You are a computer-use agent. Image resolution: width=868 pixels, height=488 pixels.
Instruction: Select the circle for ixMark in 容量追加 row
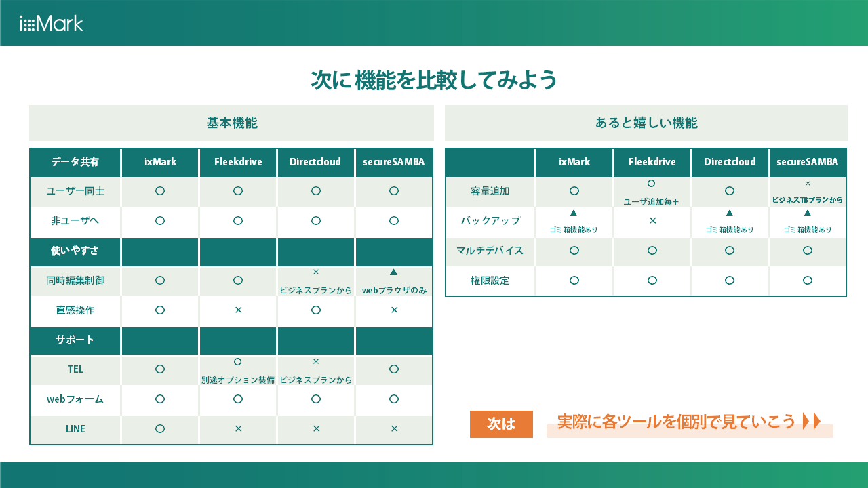(x=574, y=191)
